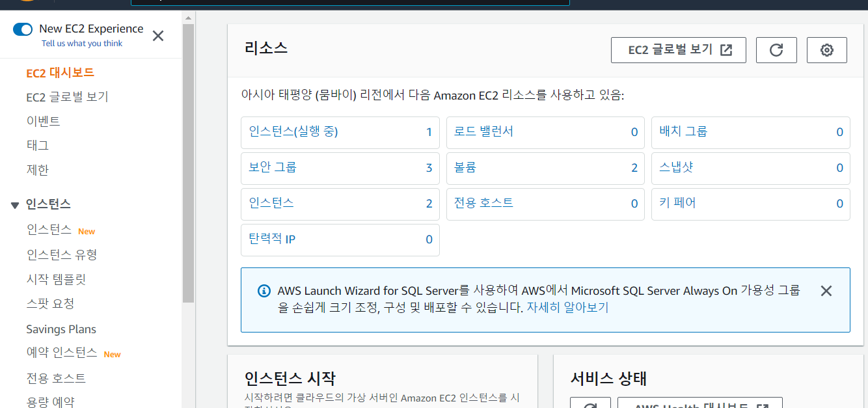The width and height of the screenshot is (868, 408).
Task: Click the count 2 for 볼륨
Action: [634, 168]
